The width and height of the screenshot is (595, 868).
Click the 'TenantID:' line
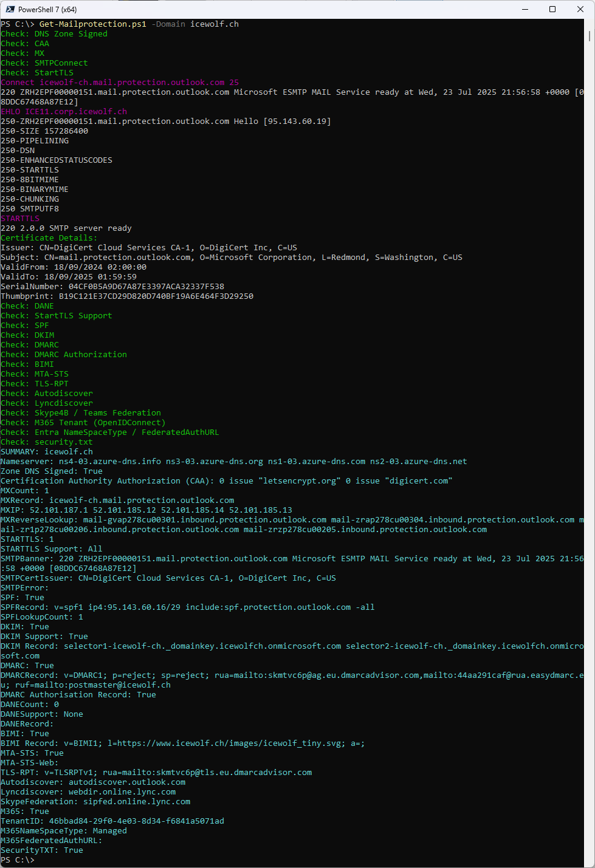point(112,821)
